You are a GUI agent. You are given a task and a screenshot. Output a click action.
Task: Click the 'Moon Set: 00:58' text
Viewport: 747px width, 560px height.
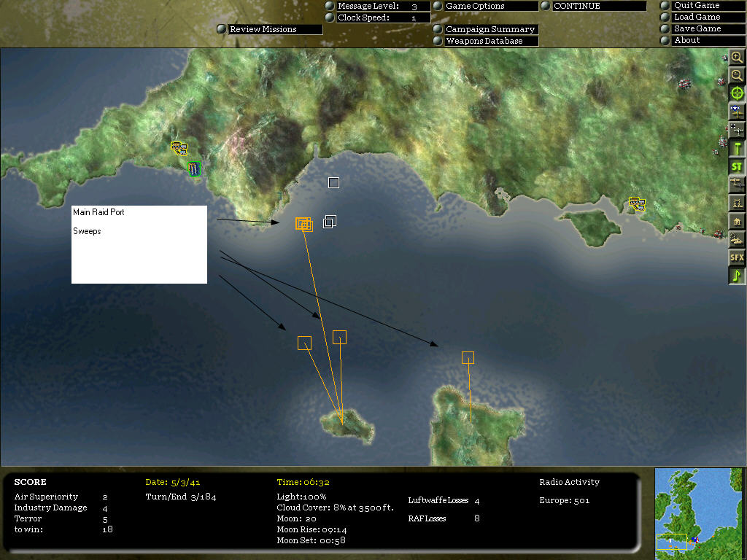click(311, 540)
